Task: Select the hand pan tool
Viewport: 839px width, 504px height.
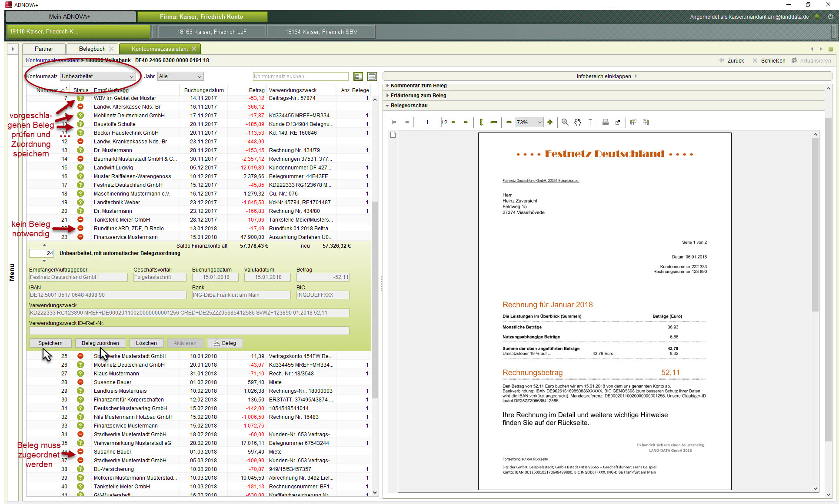Action: point(578,122)
